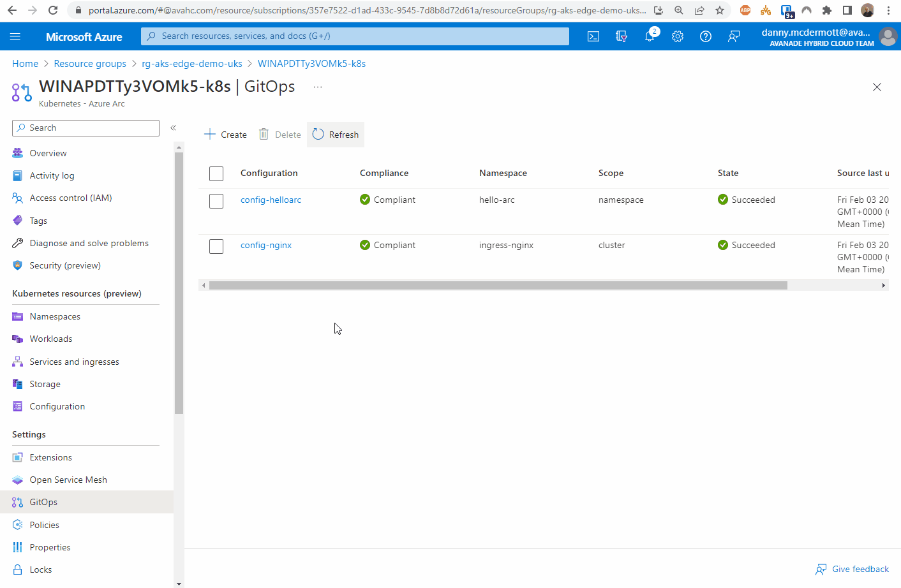This screenshot has width=901, height=588.
Task: Open the help question mark icon
Action: point(706,36)
